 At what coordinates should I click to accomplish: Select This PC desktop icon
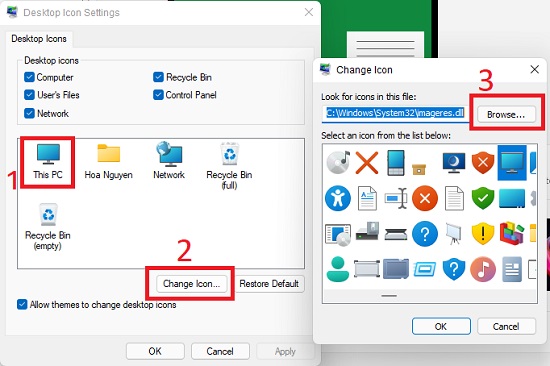[x=48, y=162]
